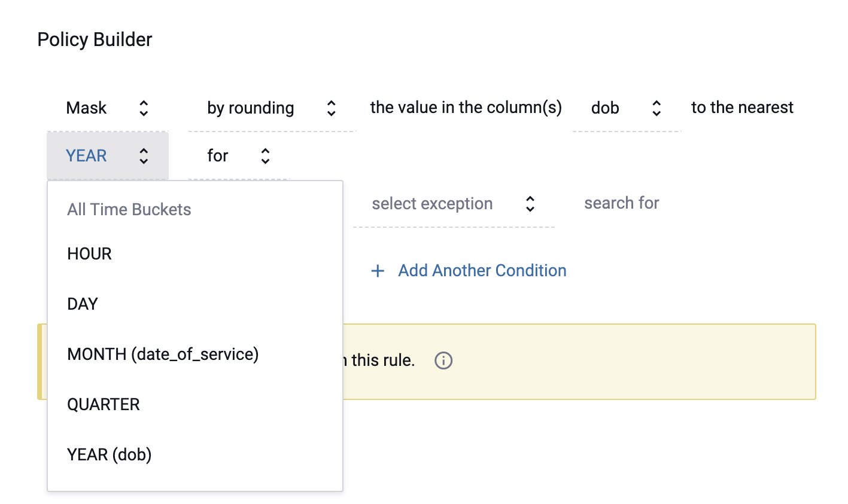Open the 'by rounding' method dropdown
848x504 pixels.
(272, 108)
